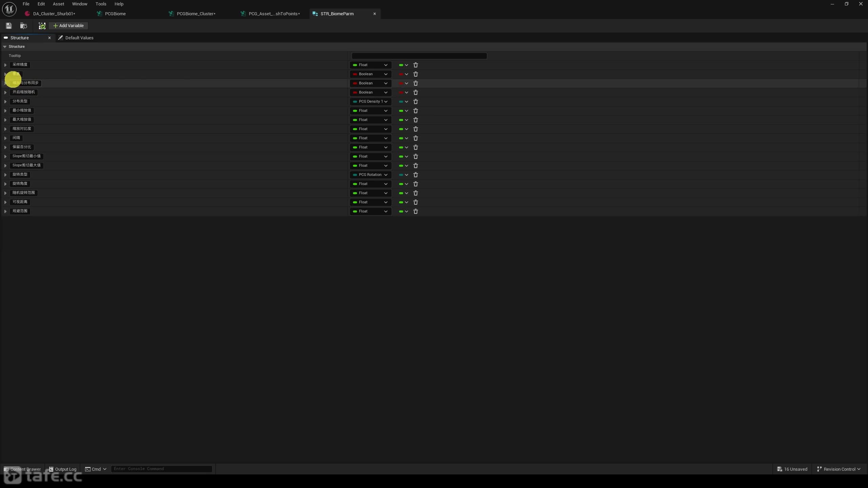Image resolution: width=868 pixels, height=488 pixels.
Task: Delete the 最小缩放值 variable
Action: pos(416,110)
